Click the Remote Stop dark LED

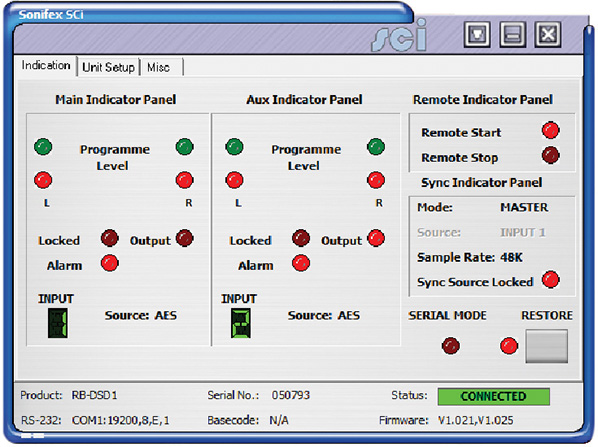point(550,156)
